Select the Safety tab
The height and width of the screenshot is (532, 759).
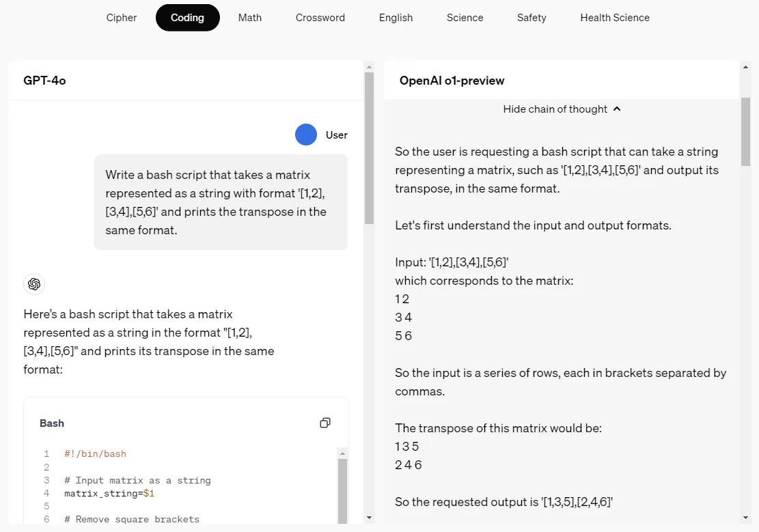click(x=532, y=18)
